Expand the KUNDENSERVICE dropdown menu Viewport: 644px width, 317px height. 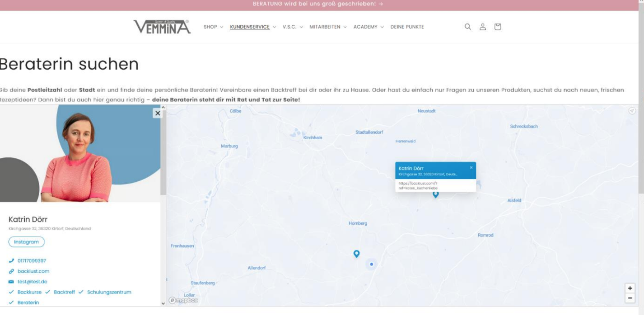(x=253, y=27)
